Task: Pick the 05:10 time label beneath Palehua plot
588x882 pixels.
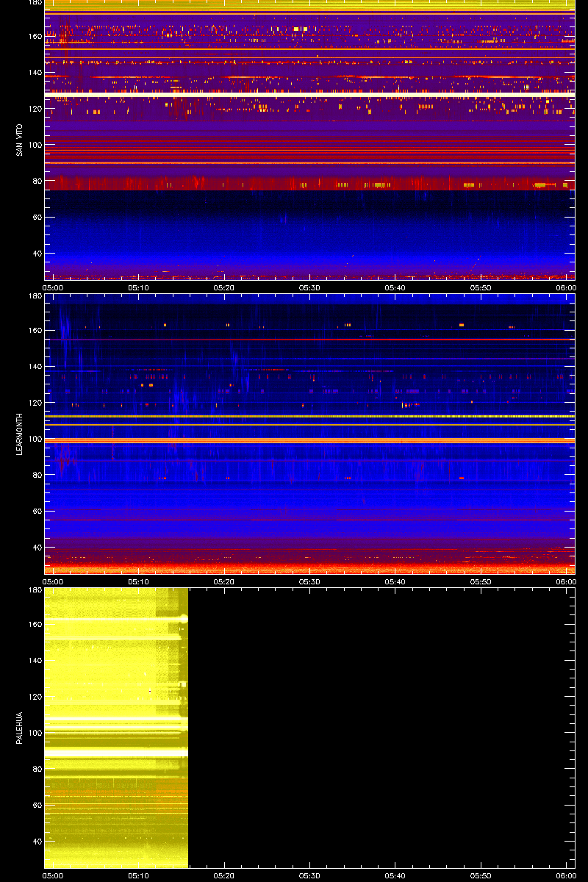Action: click(138, 875)
